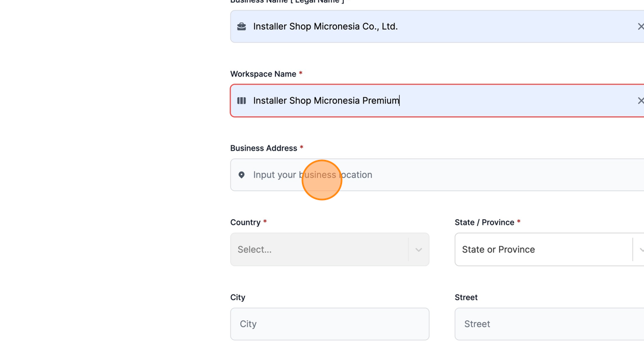This screenshot has width=644, height=360.
Task: Clear the Business Name field with its X
Action: point(641,26)
